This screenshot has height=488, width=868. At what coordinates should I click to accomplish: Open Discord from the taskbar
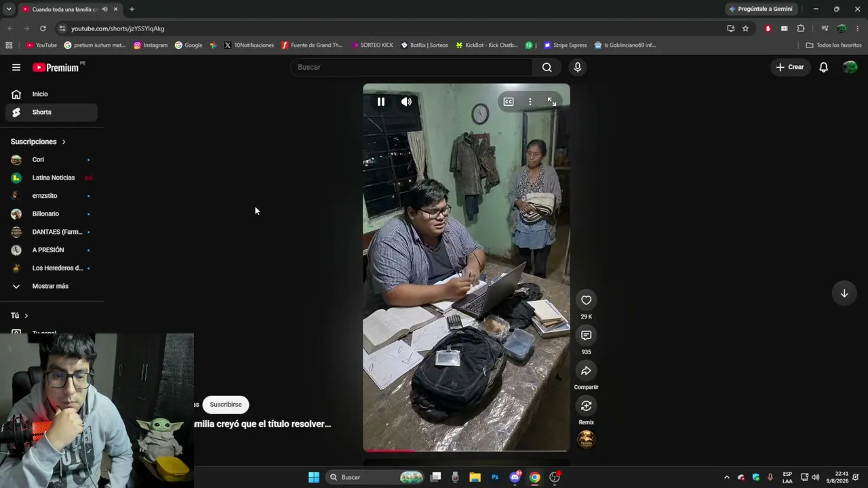[515, 477]
